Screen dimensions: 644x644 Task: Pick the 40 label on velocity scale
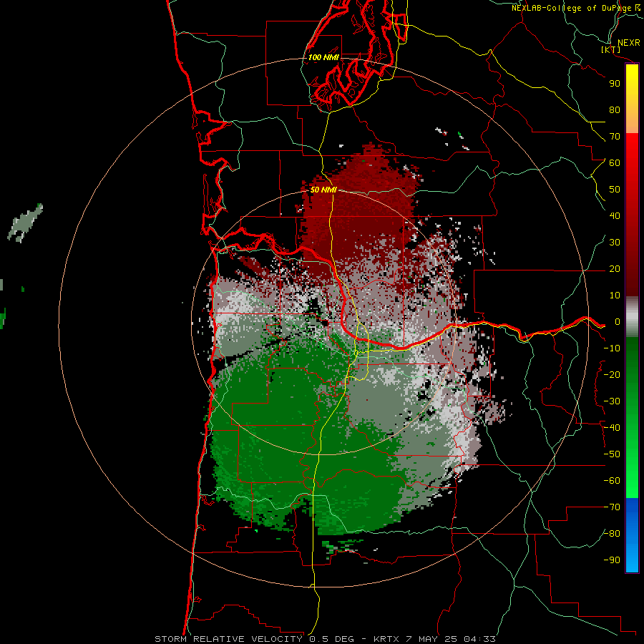coord(615,216)
